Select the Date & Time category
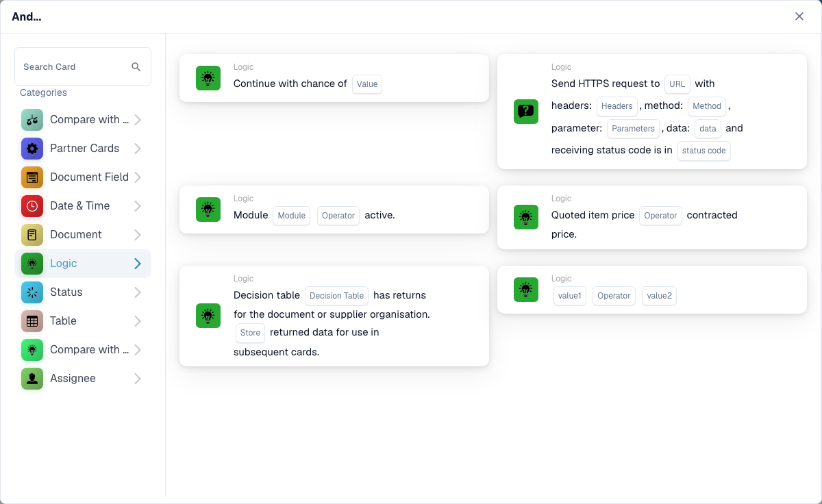The image size is (822, 504). [83, 206]
